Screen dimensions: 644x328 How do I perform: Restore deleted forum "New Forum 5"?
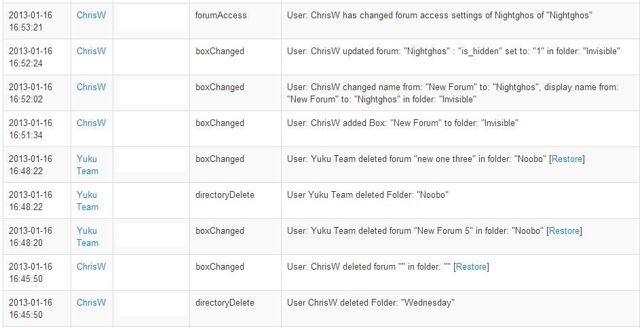565,231
